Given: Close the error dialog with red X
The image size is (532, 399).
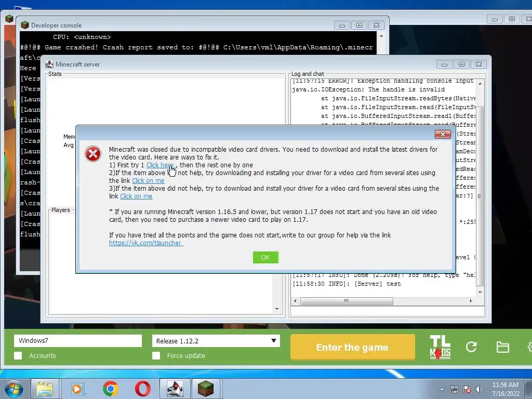Looking at the screenshot, I should [443, 134].
